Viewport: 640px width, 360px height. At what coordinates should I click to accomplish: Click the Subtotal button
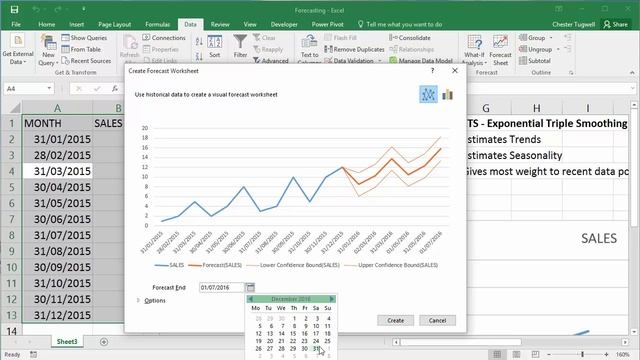click(x=535, y=60)
